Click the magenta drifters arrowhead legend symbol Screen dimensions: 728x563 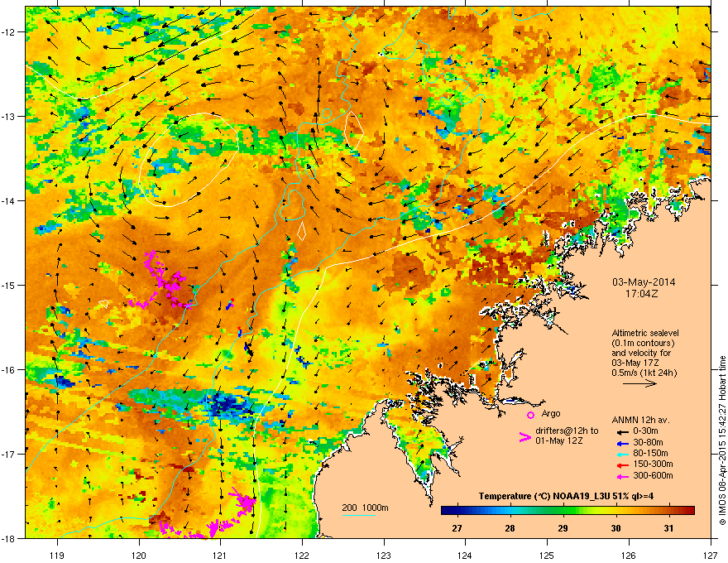(x=524, y=437)
